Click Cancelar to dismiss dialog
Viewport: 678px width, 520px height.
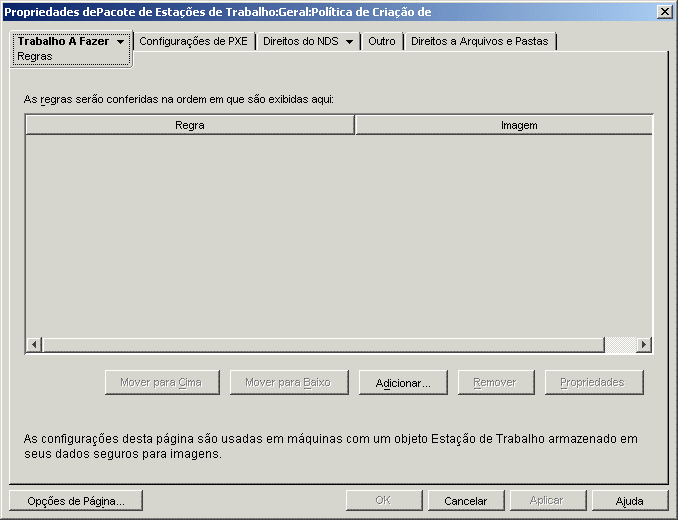click(466, 501)
